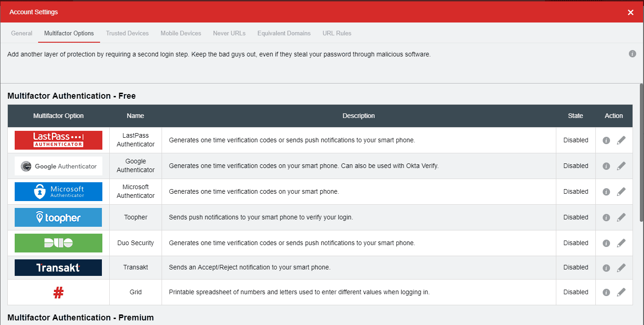
Task: Click Multifactor Authentication - Premium heading
Action: coord(81,318)
